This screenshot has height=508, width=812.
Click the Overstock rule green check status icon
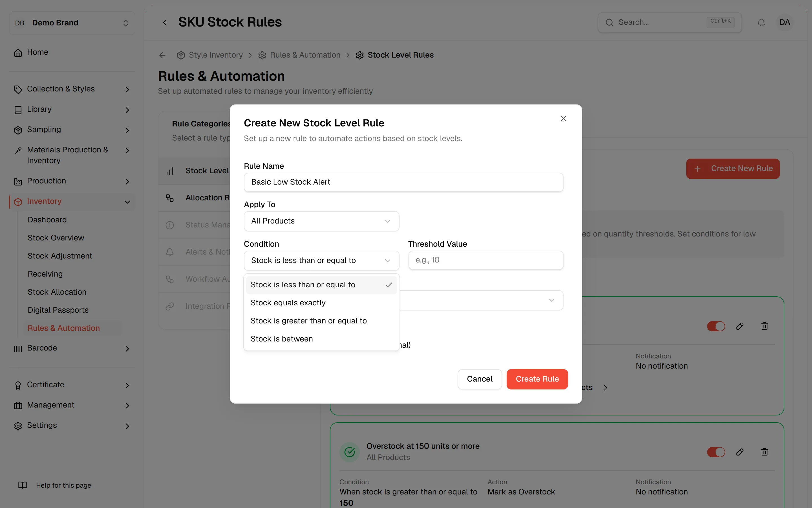click(350, 452)
